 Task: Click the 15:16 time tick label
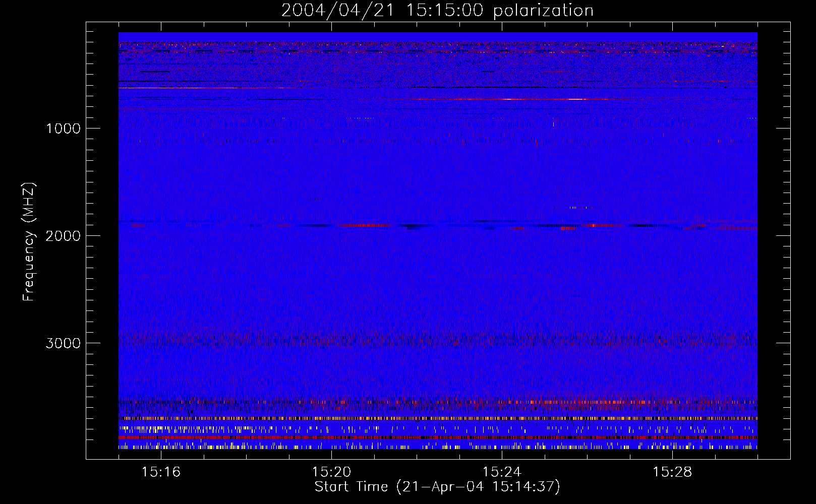(x=161, y=472)
